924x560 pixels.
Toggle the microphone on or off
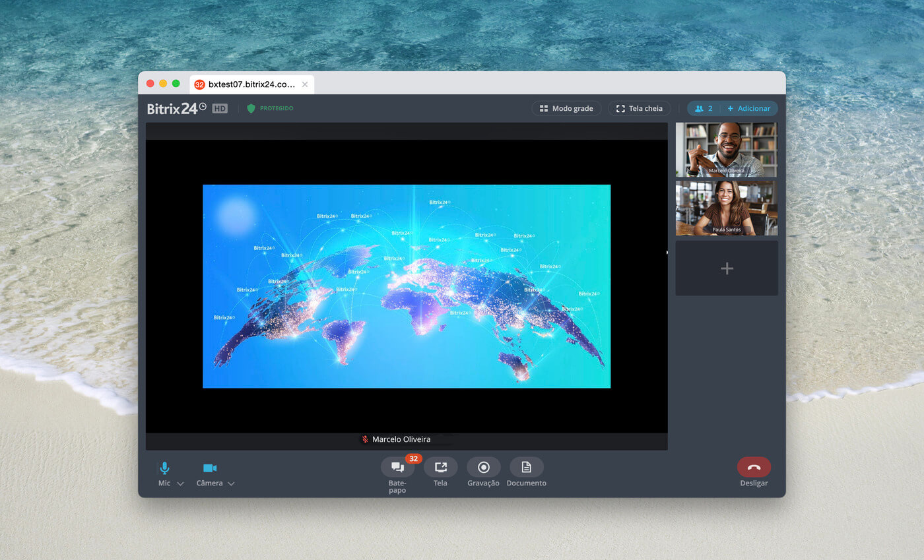click(x=164, y=468)
